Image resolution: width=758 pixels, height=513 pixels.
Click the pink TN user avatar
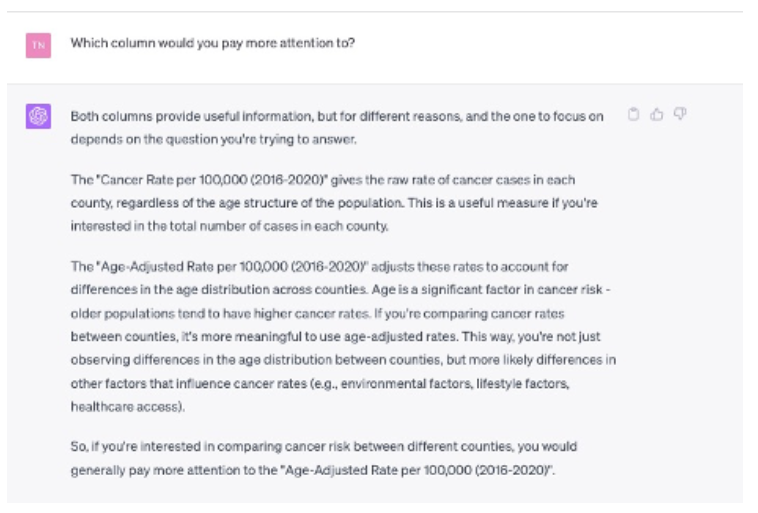pos(39,44)
